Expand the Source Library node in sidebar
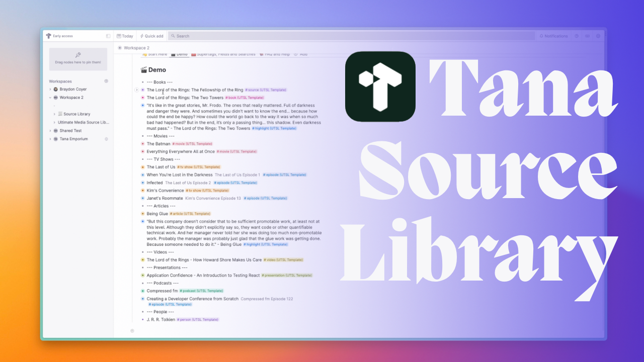This screenshot has height=362, width=644. pos(54,114)
